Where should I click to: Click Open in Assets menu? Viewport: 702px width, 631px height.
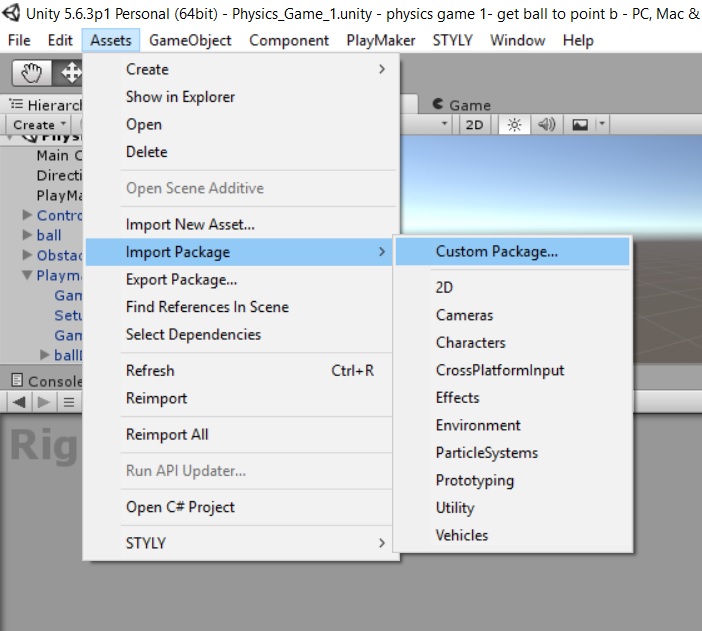click(241, 124)
